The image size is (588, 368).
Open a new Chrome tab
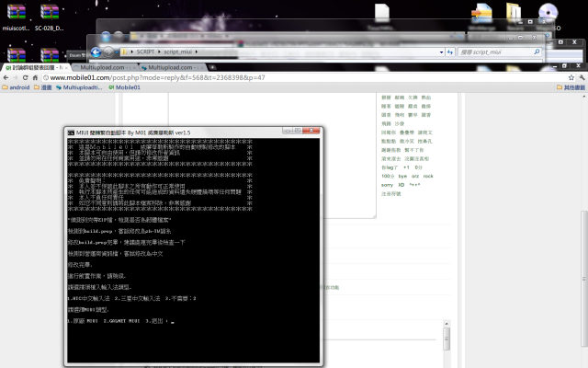click(x=212, y=67)
